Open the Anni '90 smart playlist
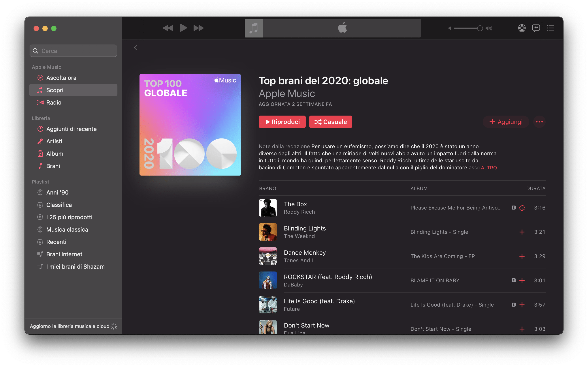 click(73, 193)
